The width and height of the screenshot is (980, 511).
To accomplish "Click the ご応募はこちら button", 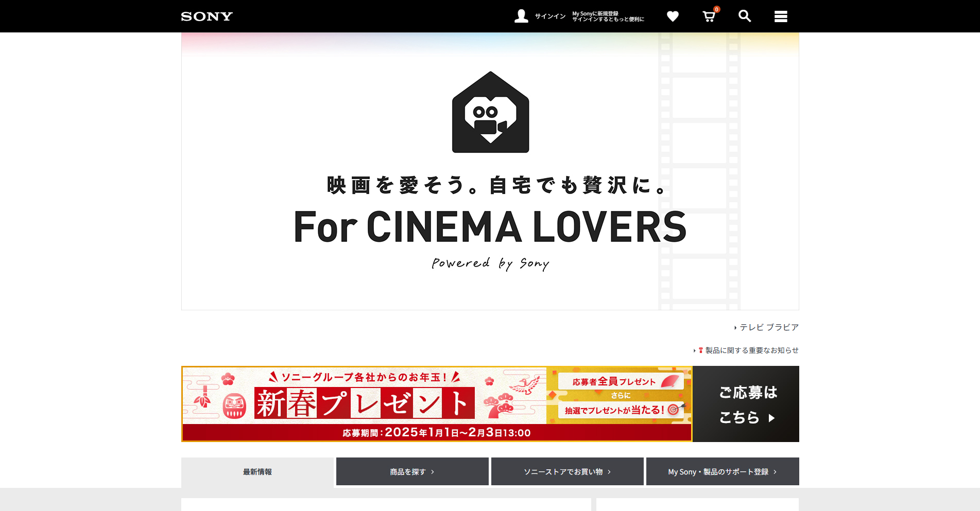I will pos(746,404).
